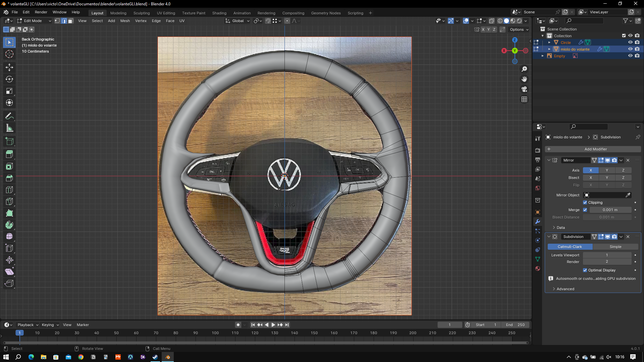The height and width of the screenshot is (362, 644).
Task: Open the Modifiers wrench properties tab
Action: [x=538, y=222]
